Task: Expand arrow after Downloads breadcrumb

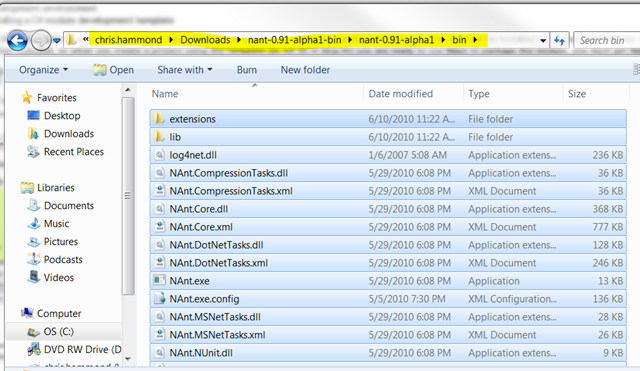Action: coord(239,40)
